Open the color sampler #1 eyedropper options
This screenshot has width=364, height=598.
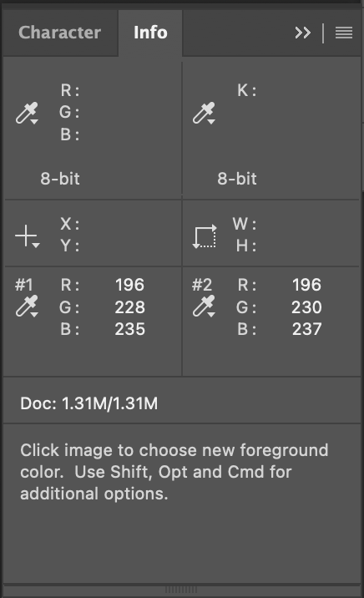[27, 306]
